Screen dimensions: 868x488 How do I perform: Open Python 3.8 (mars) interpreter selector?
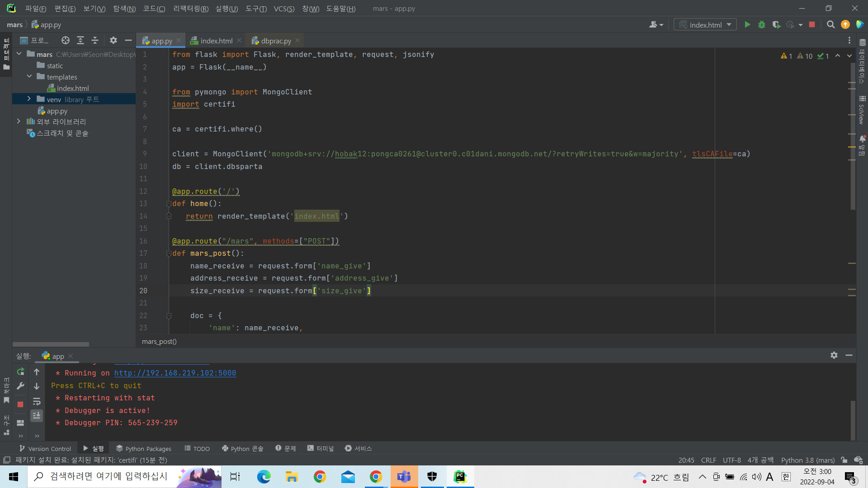pos(808,460)
